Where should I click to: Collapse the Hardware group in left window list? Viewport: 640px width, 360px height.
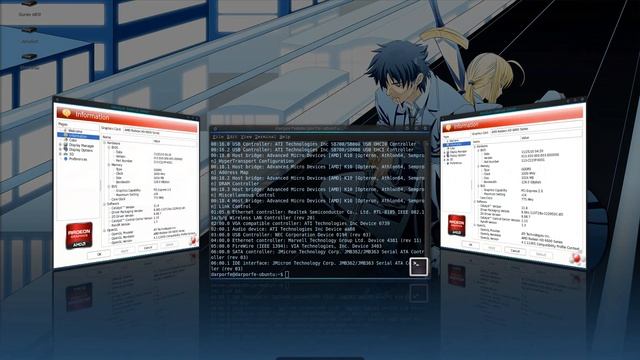(104, 143)
